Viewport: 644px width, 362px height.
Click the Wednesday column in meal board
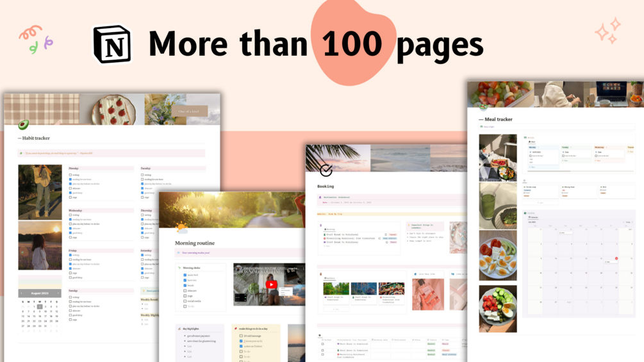tap(609, 155)
